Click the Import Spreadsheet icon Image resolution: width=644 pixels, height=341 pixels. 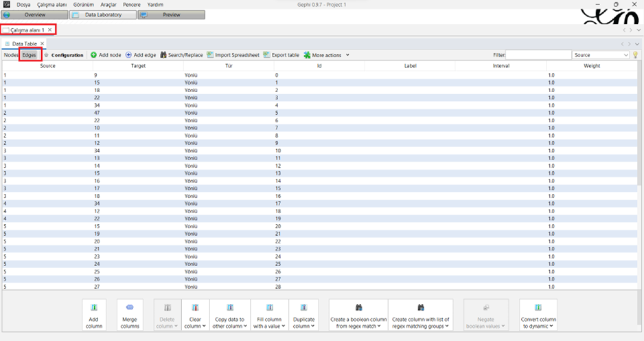pyautogui.click(x=210, y=55)
